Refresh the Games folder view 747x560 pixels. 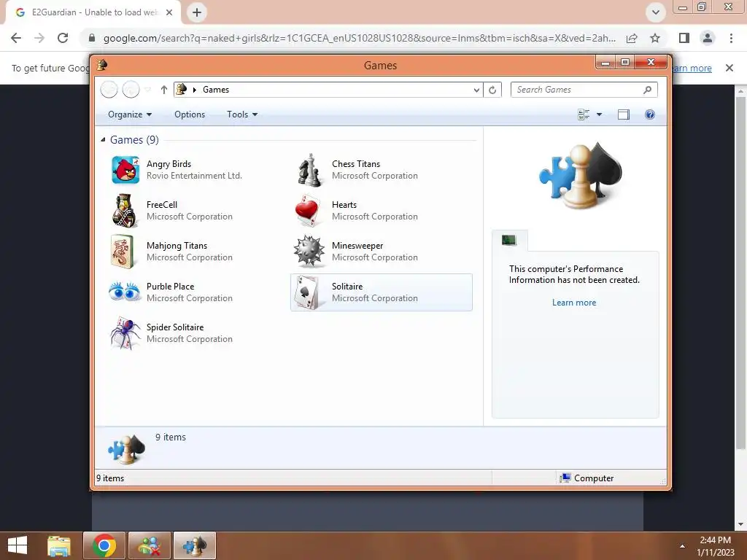click(492, 90)
